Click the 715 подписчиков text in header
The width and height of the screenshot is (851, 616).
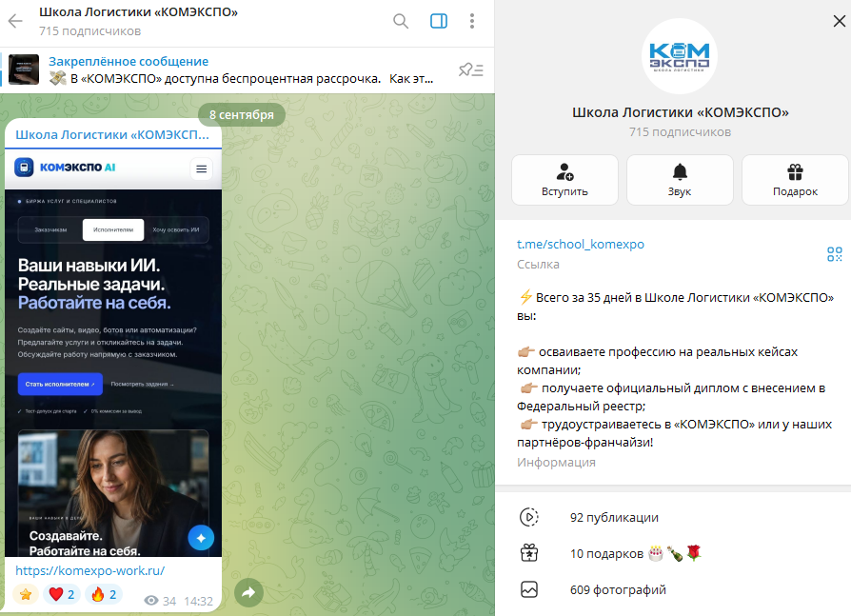coord(90,30)
